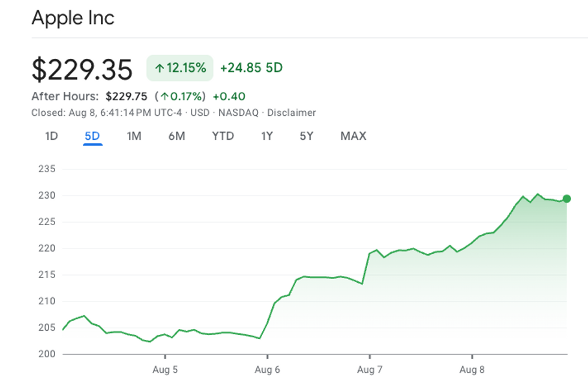Select the YTD range tab

223,136
